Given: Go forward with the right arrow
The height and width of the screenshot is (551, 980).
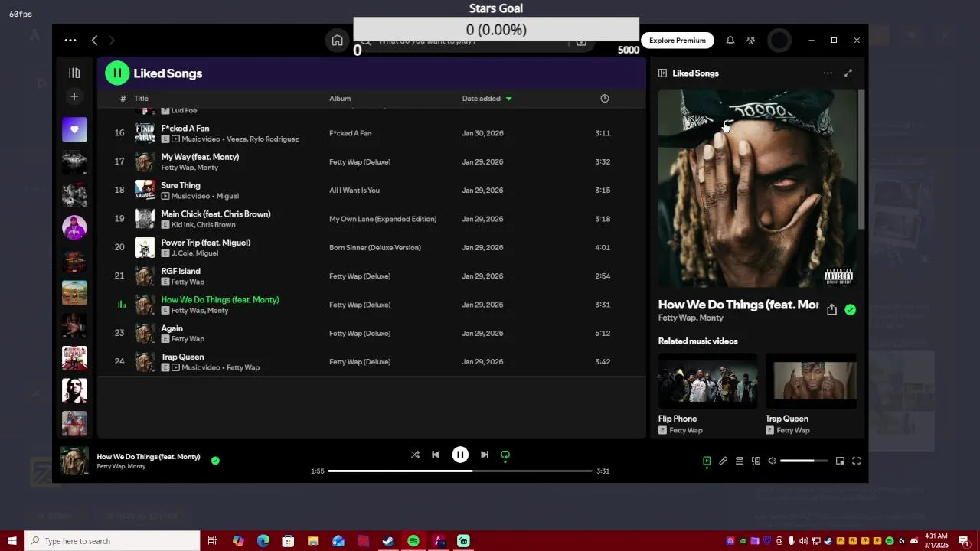Looking at the screenshot, I should click(x=112, y=40).
